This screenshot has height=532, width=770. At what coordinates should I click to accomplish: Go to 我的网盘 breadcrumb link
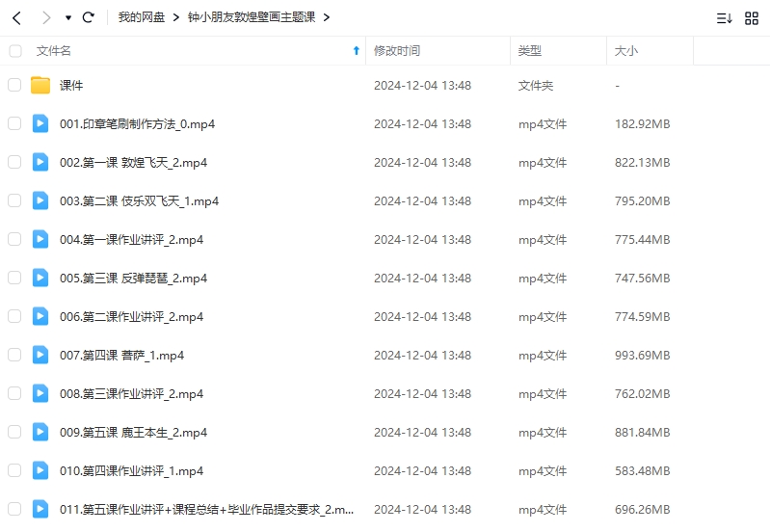pos(142,17)
